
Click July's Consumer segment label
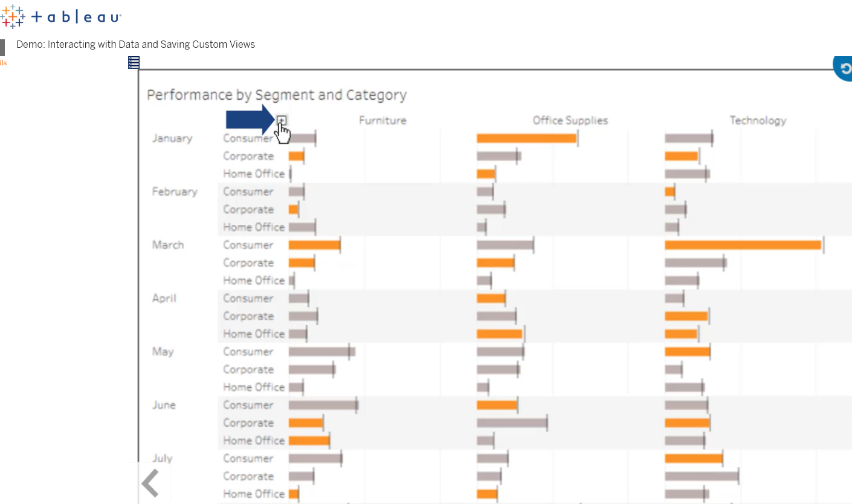click(x=248, y=458)
